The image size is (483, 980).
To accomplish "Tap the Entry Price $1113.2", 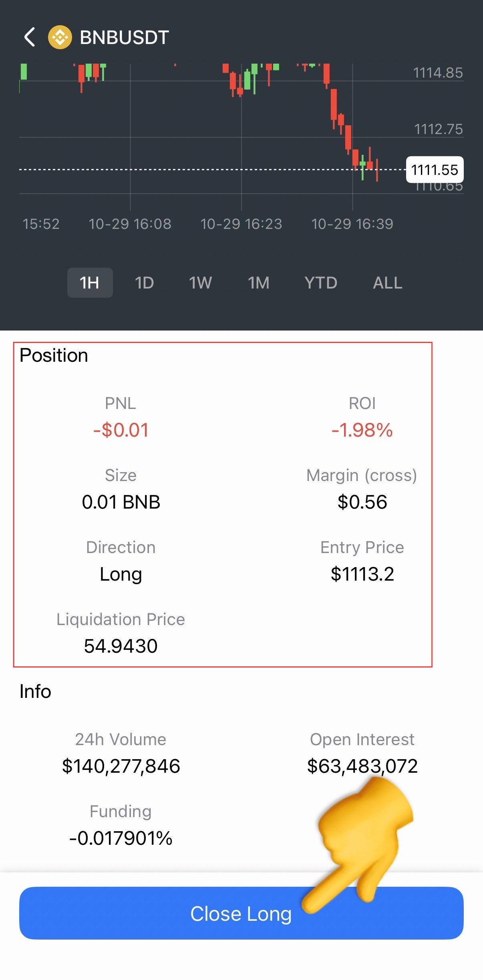I will (362, 574).
